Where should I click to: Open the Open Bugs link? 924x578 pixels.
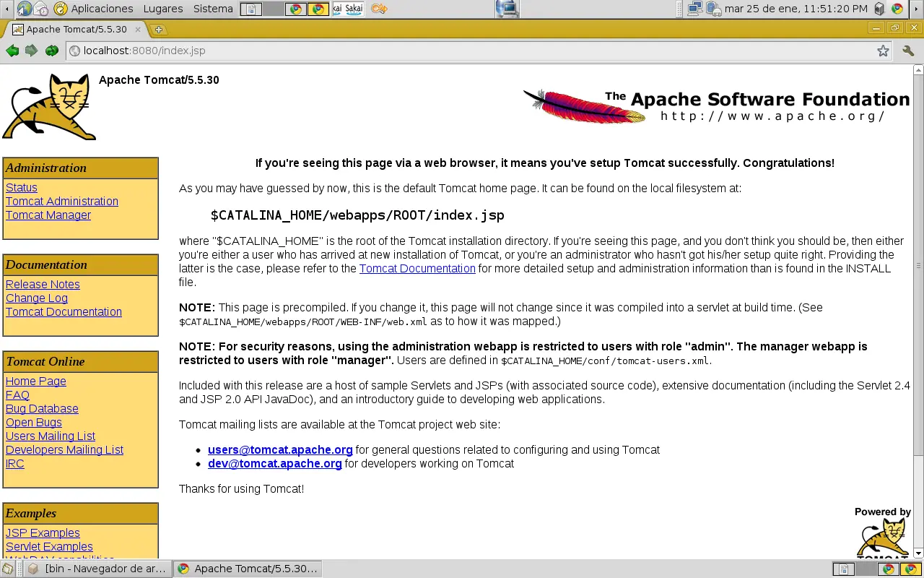(34, 422)
